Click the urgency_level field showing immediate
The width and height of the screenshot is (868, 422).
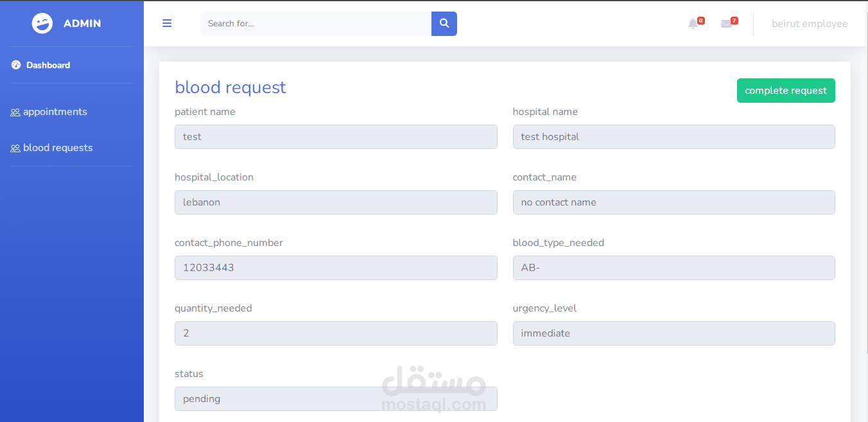(673, 333)
